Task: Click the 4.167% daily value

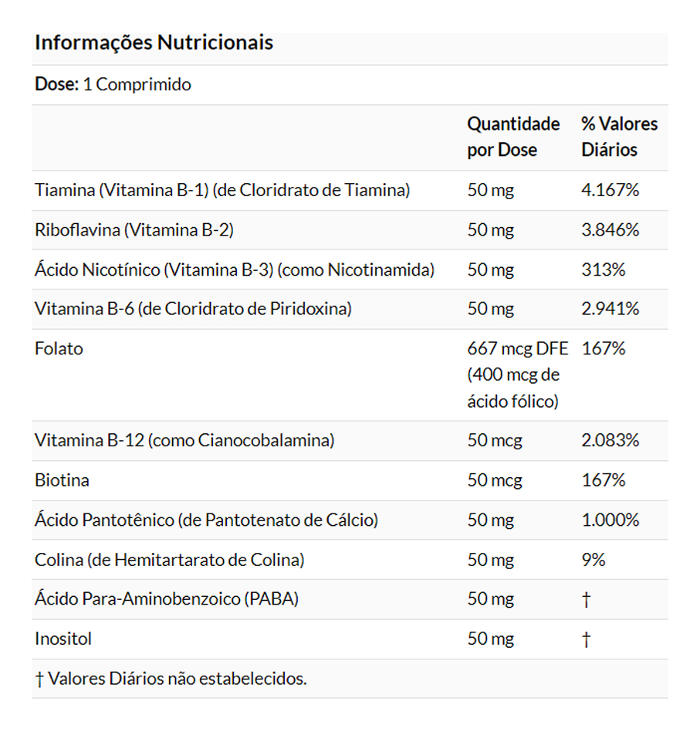Action: pyautogui.click(x=610, y=190)
